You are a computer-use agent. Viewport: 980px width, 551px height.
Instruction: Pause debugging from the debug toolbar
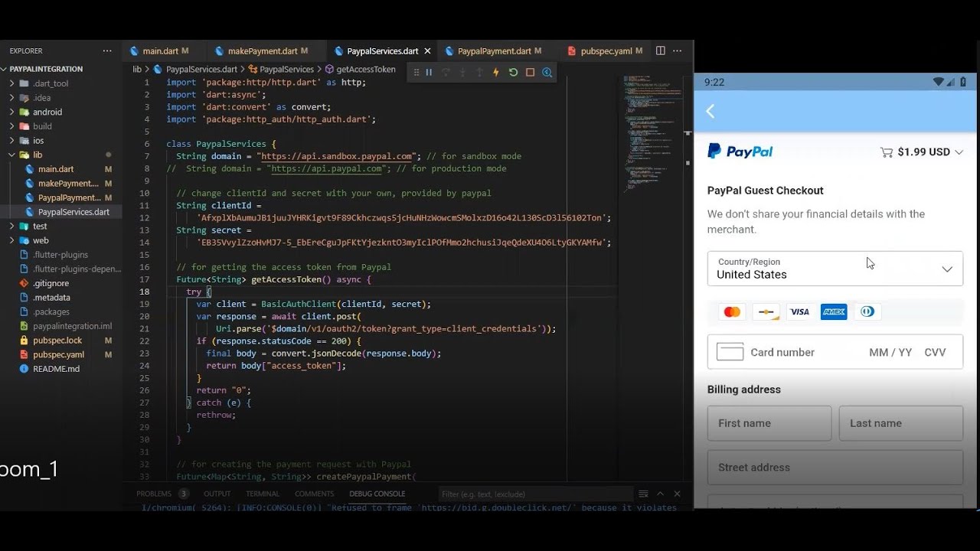[429, 73]
